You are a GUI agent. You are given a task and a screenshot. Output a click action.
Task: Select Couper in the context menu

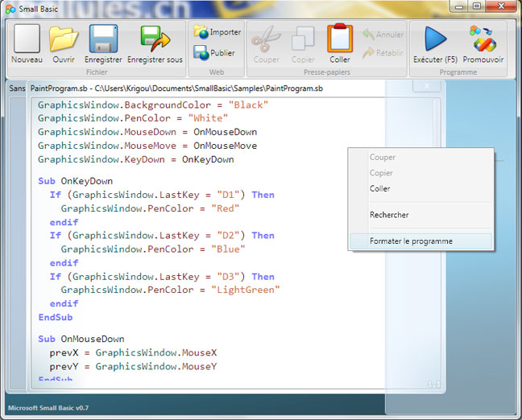pos(420,157)
